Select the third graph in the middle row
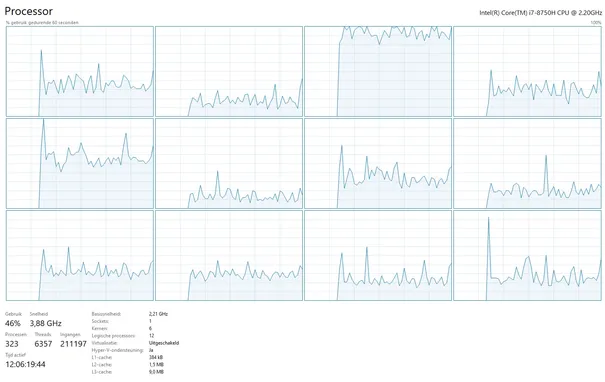This screenshot has width=605, height=382. pos(378,164)
